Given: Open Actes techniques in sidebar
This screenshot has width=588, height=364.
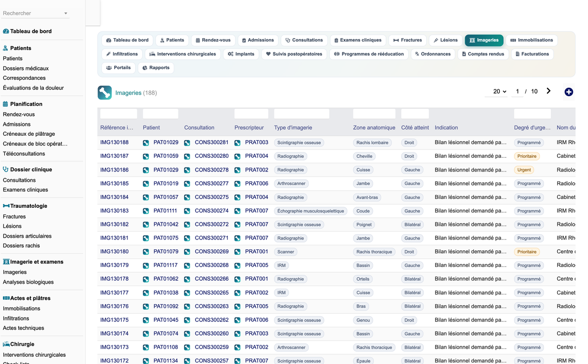Looking at the screenshot, I should [x=24, y=328].
